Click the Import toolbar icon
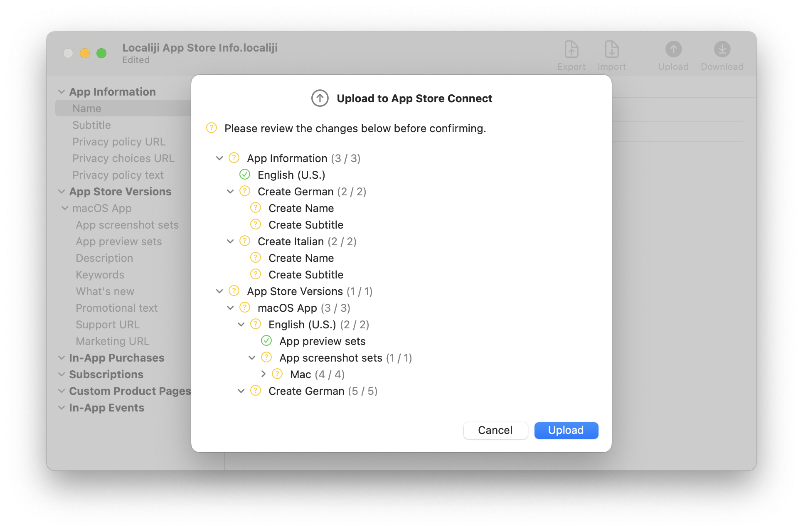The width and height of the screenshot is (803, 532). point(611,49)
